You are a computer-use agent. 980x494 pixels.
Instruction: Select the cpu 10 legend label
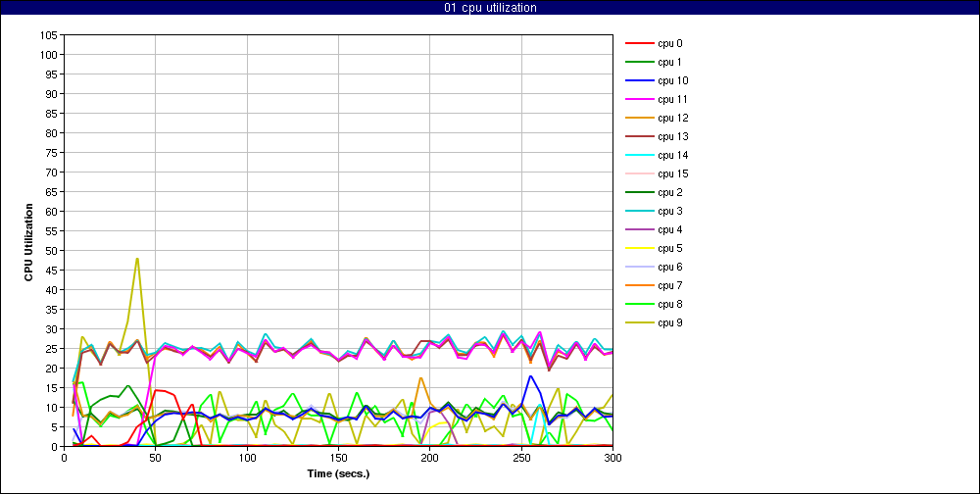click(x=673, y=80)
